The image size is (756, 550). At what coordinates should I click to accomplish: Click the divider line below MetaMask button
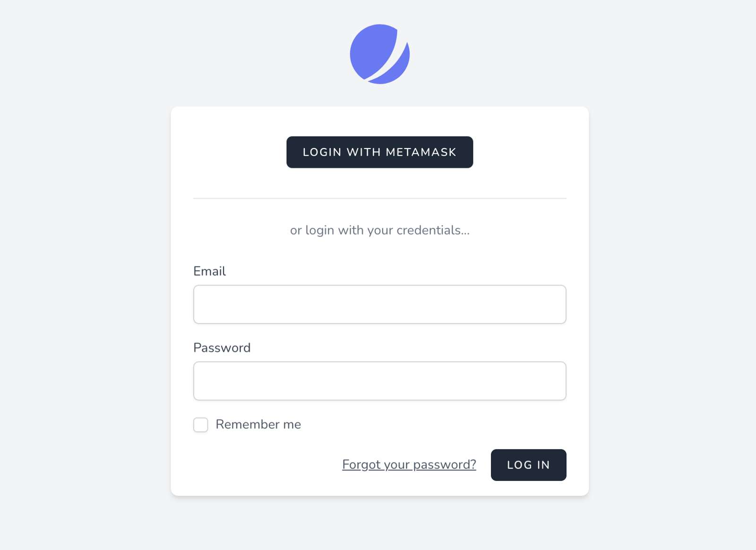click(x=379, y=199)
